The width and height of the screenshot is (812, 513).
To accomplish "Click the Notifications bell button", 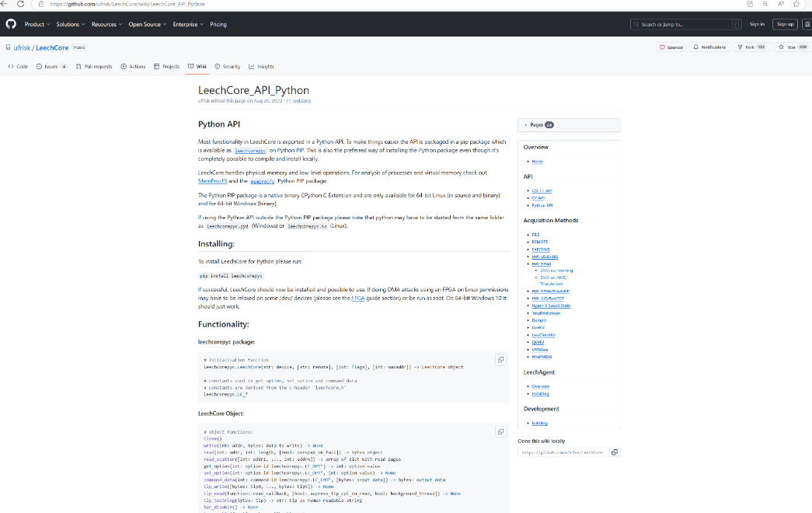I will pyautogui.click(x=709, y=47).
